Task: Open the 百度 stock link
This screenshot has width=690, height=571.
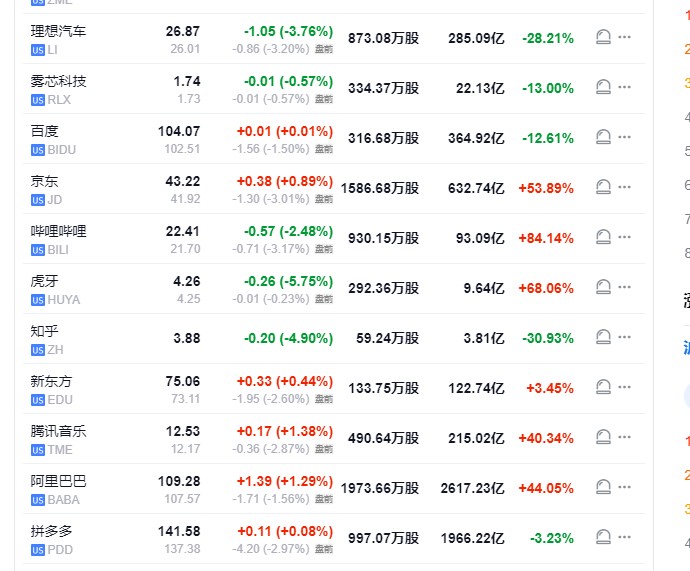Action: click(44, 131)
